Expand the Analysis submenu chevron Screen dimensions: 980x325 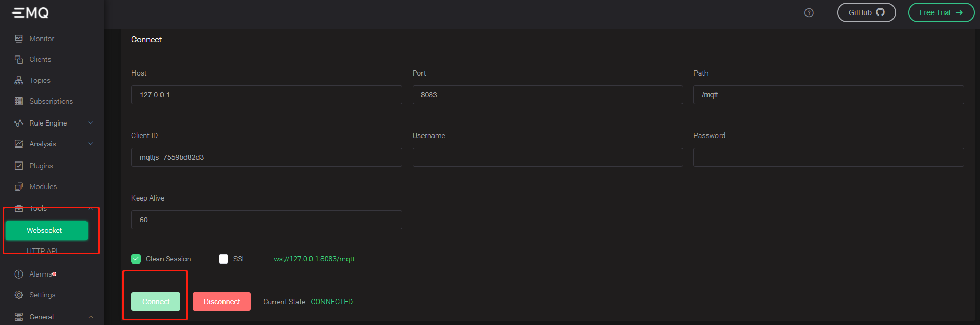[91, 144]
